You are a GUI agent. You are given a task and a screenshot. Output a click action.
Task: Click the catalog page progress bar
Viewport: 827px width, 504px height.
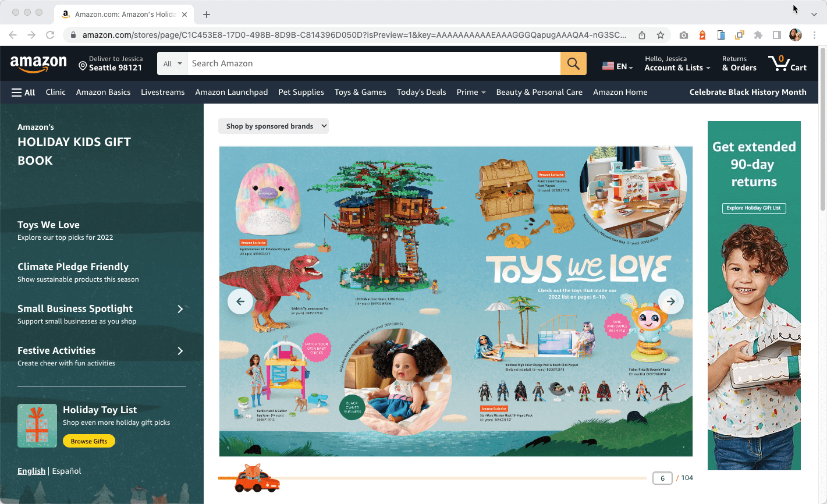(x=432, y=478)
